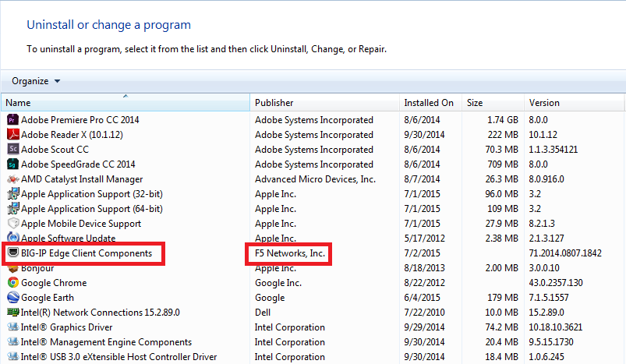Click the Apple Application Support (32-bit) icon
626x364 pixels.
[12, 193]
